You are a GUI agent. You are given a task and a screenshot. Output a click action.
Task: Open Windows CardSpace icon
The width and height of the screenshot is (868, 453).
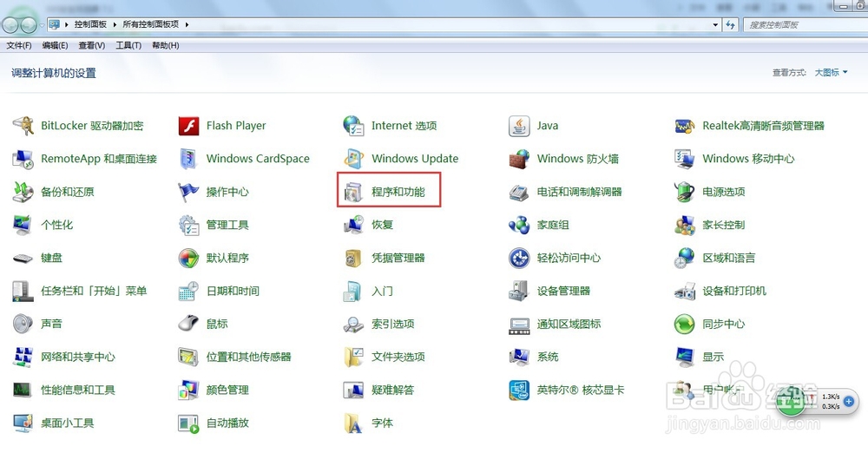point(188,160)
